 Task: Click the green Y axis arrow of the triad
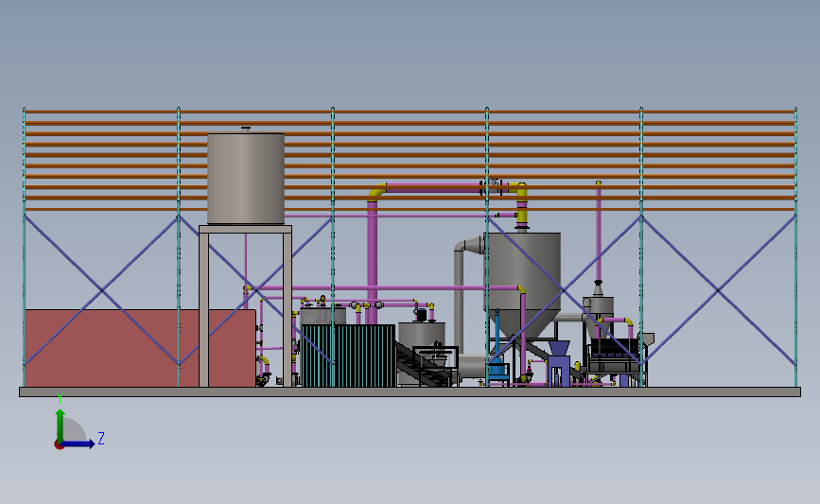pos(61,425)
